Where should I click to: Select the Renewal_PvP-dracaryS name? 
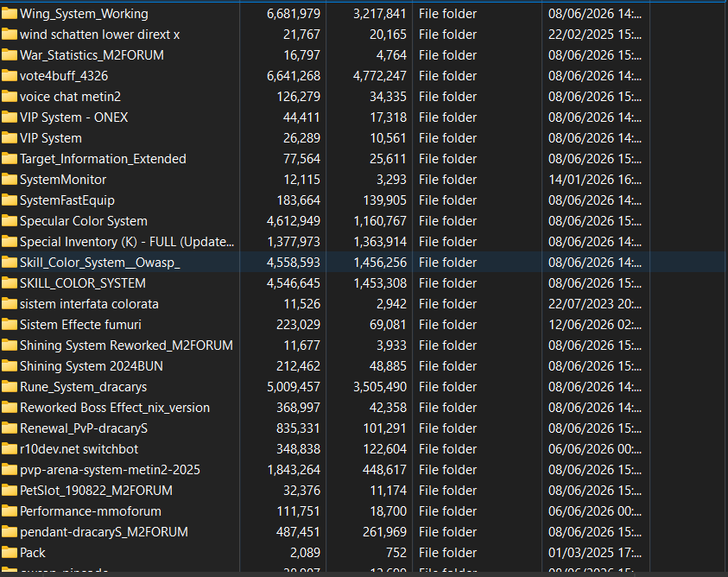click(84, 428)
